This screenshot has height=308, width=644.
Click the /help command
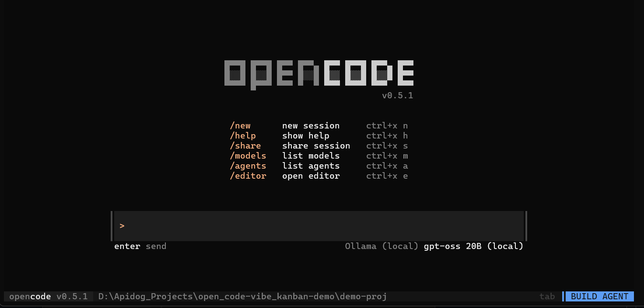tap(243, 136)
